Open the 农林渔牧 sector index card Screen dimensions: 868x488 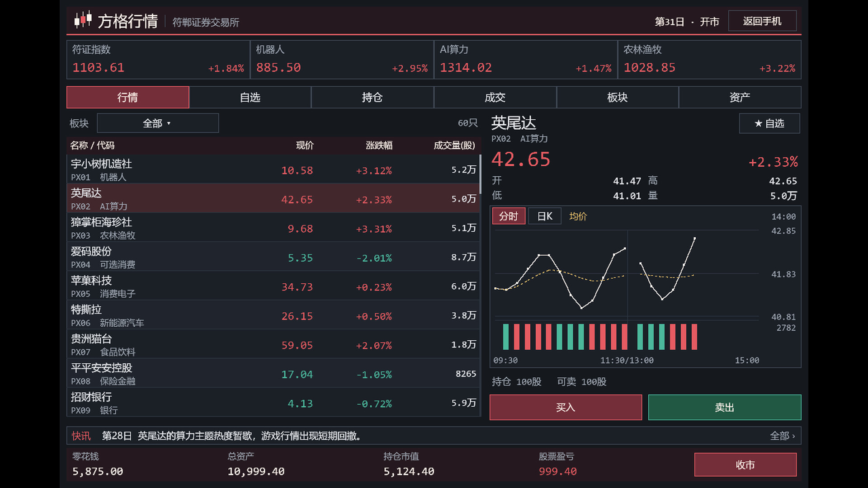710,60
